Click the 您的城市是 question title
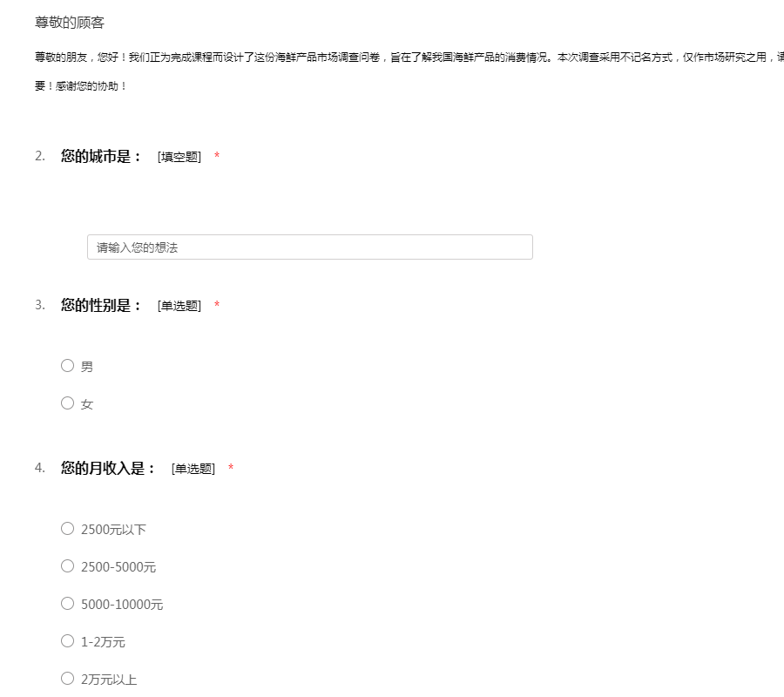The width and height of the screenshot is (784, 697). click(101, 157)
